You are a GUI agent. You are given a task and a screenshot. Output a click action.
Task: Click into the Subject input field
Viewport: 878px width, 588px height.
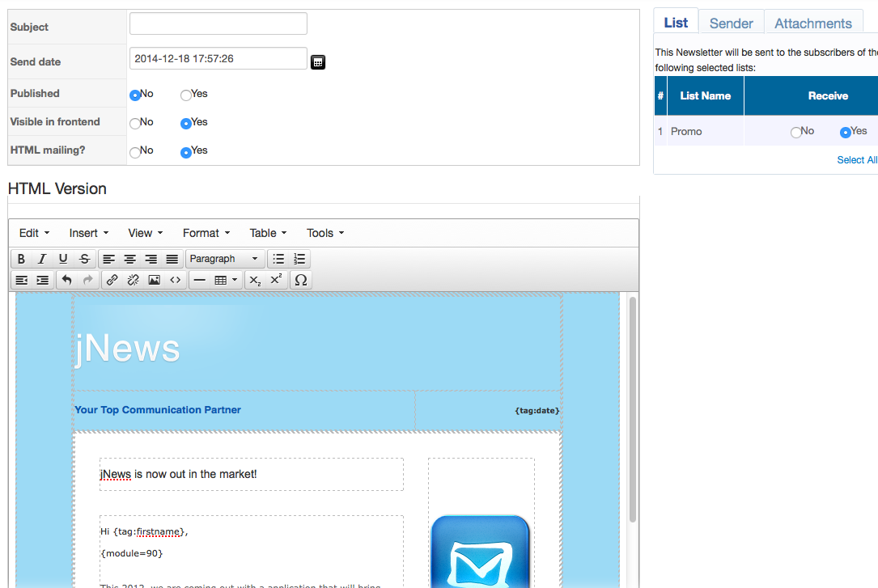[218, 23]
